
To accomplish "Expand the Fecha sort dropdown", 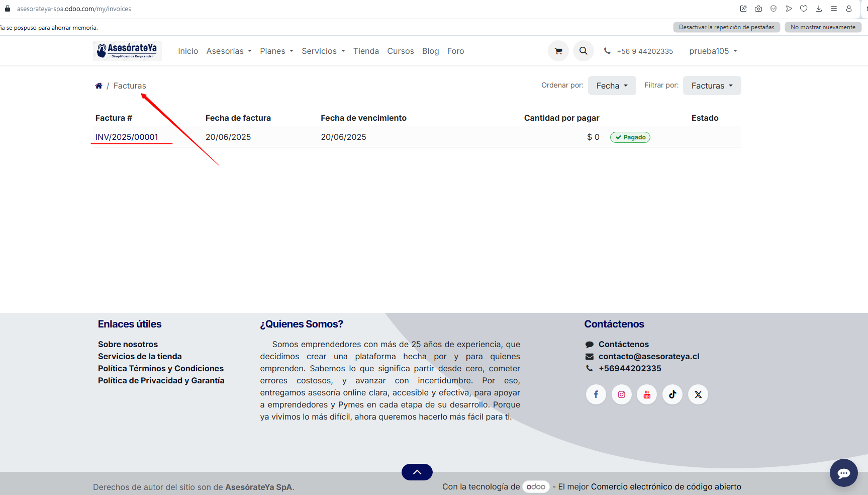I will point(612,86).
